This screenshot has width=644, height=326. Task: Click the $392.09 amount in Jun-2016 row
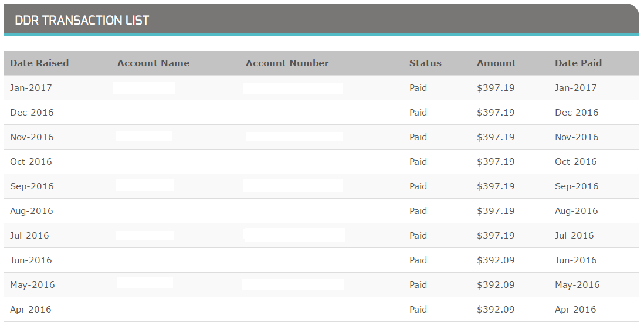pos(496,260)
